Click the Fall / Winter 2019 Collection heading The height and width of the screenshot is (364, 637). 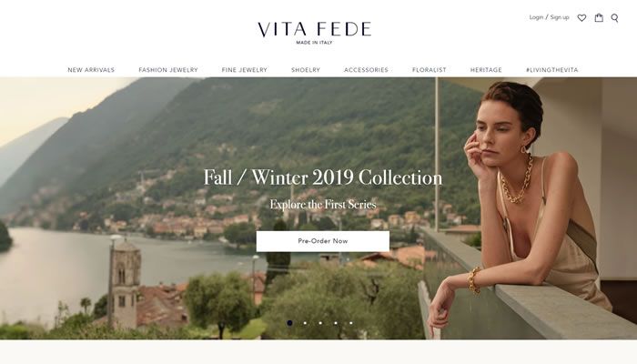coord(323,178)
